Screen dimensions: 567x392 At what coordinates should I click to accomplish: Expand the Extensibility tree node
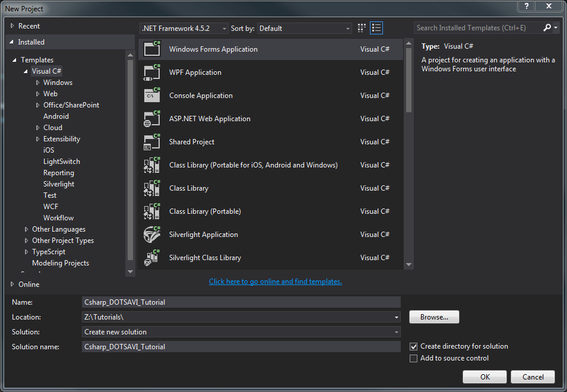37,139
